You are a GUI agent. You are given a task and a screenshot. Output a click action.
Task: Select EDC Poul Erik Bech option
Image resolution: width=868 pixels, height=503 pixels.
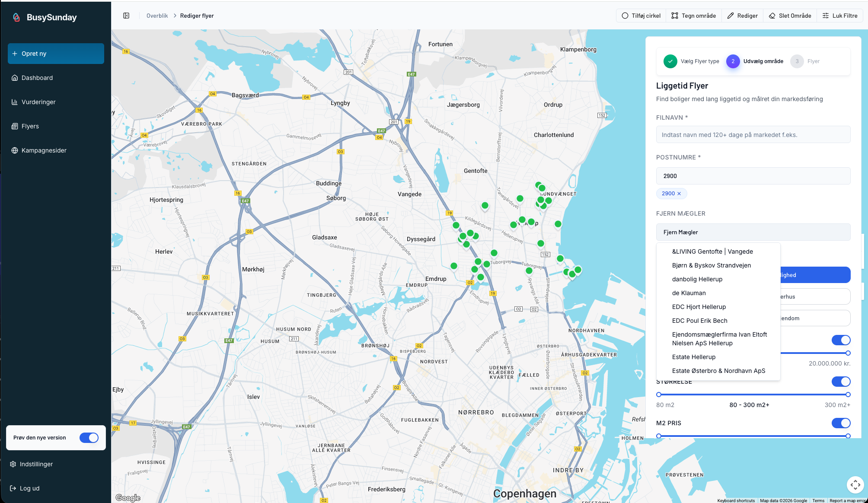point(699,321)
